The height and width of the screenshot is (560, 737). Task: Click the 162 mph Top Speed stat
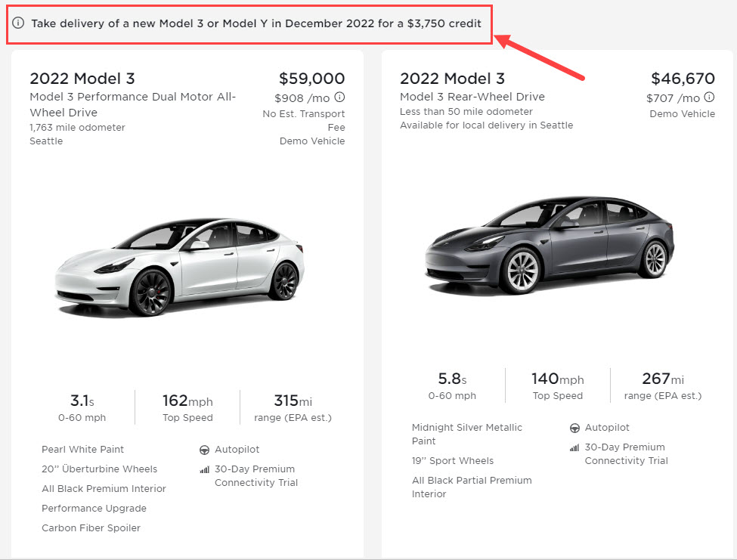pyautogui.click(x=187, y=407)
